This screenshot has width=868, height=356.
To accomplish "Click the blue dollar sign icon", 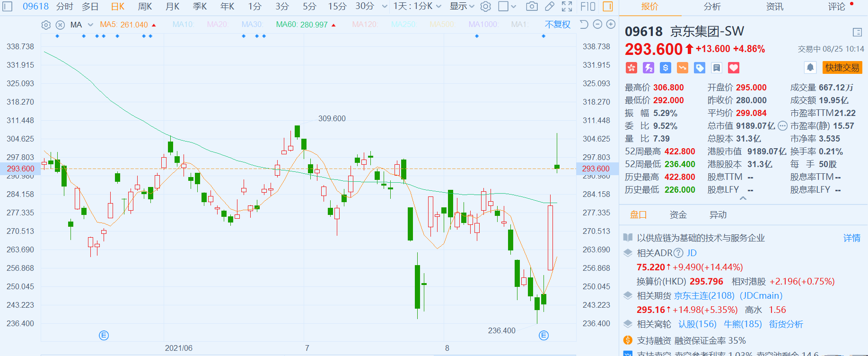I will point(666,68).
